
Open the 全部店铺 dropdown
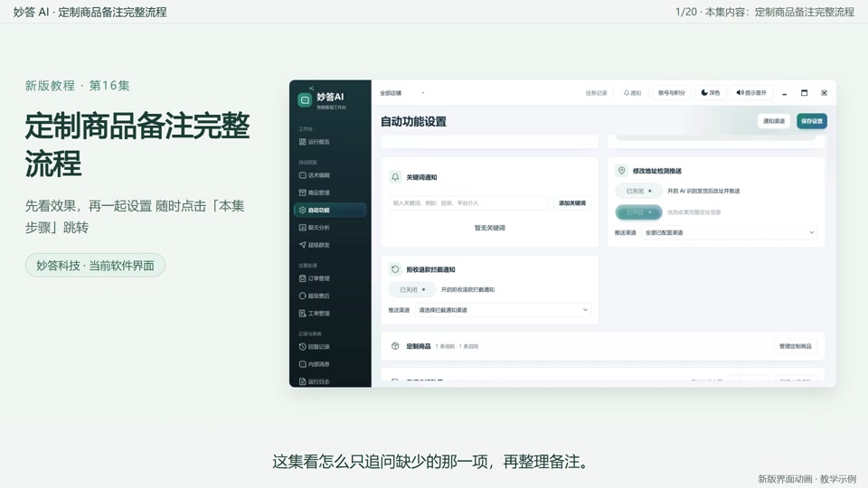(401, 93)
